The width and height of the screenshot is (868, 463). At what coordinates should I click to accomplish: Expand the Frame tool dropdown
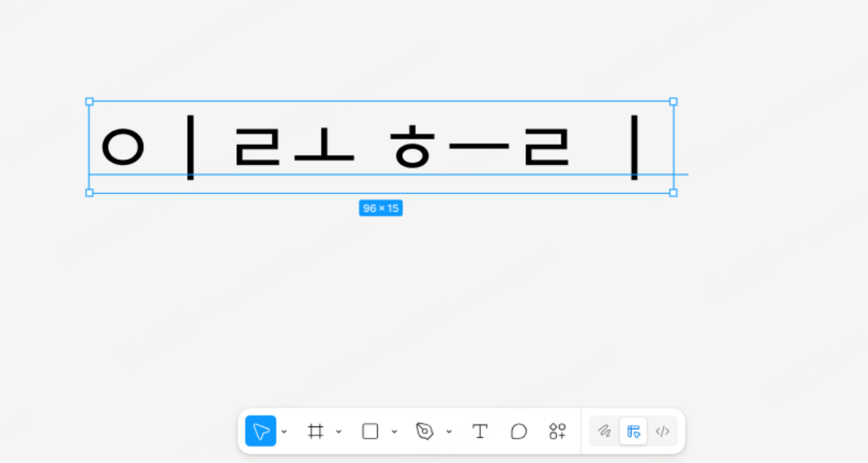point(339,430)
